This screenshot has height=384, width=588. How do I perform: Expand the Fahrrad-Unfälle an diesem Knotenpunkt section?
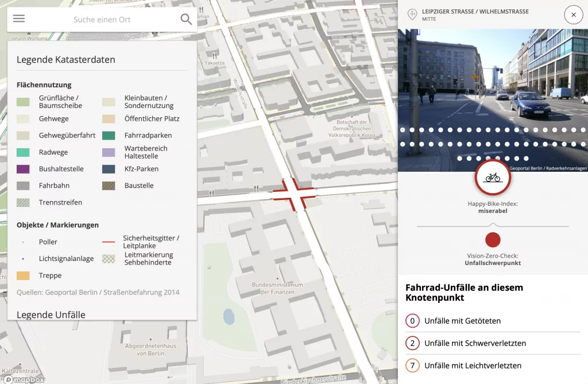[x=465, y=293]
